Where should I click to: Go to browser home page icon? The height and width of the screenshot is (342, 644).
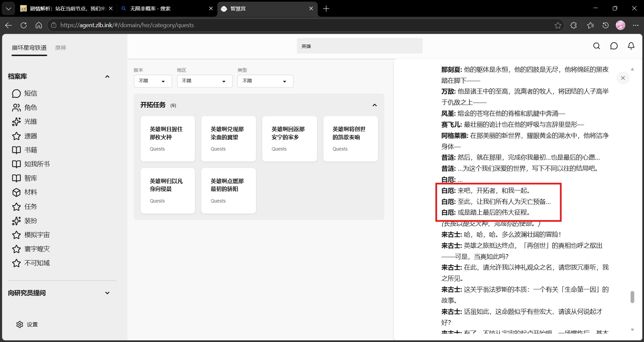39,25
